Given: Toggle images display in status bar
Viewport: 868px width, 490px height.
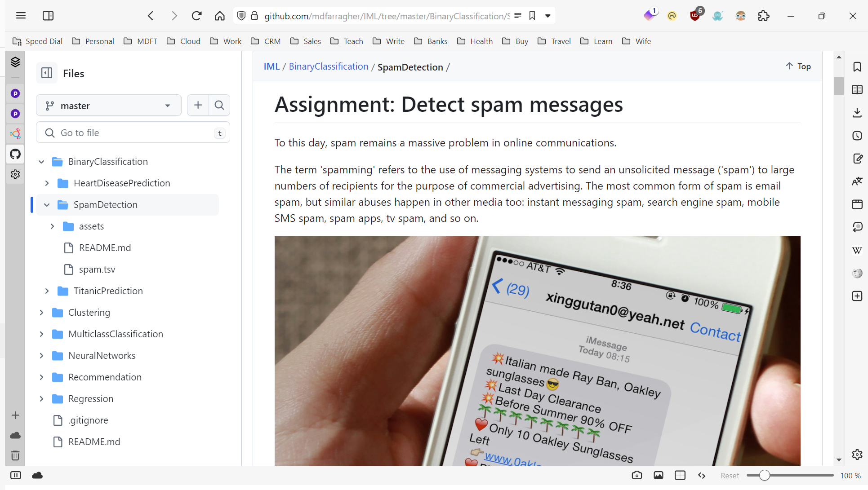Looking at the screenshot, I should (x=659, y=475).
